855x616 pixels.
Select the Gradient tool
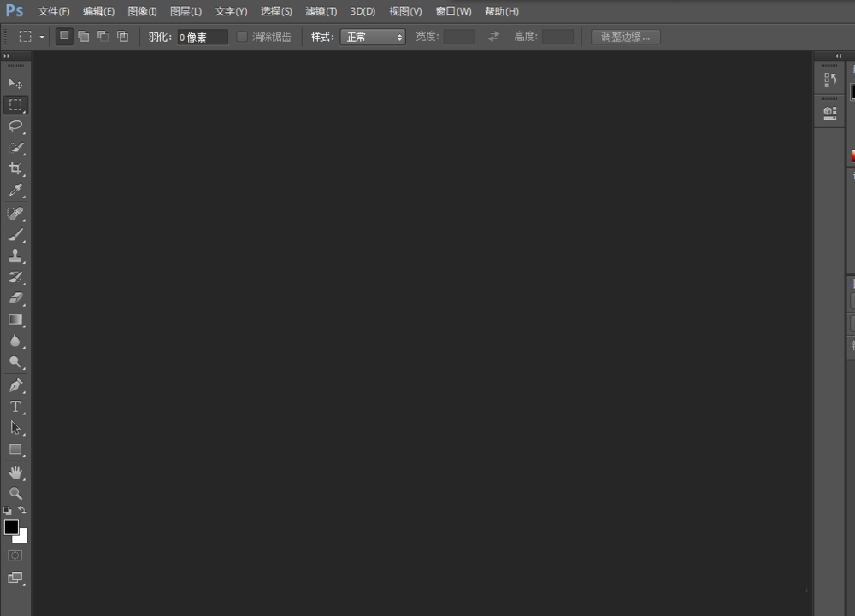pyautogui.click(x=15, y=320)
